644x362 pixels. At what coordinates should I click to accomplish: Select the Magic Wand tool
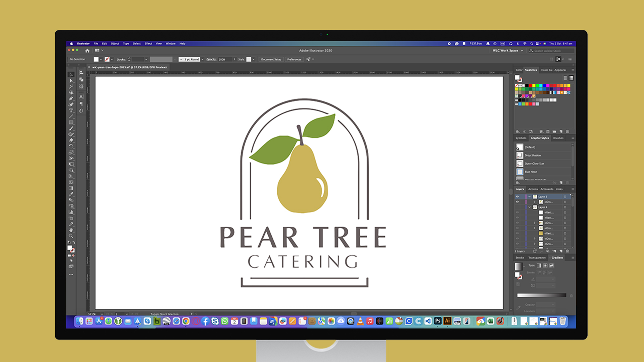(x=71, y=86)
